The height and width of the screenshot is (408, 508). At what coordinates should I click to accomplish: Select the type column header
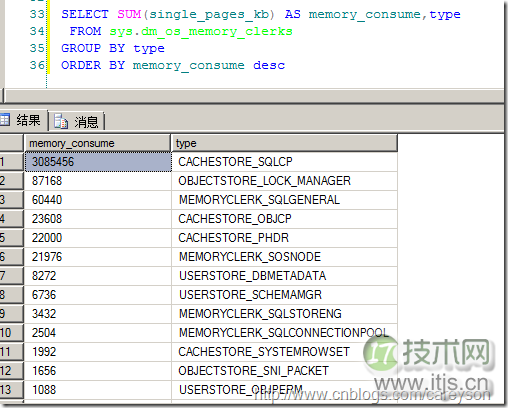click(284, 143)
